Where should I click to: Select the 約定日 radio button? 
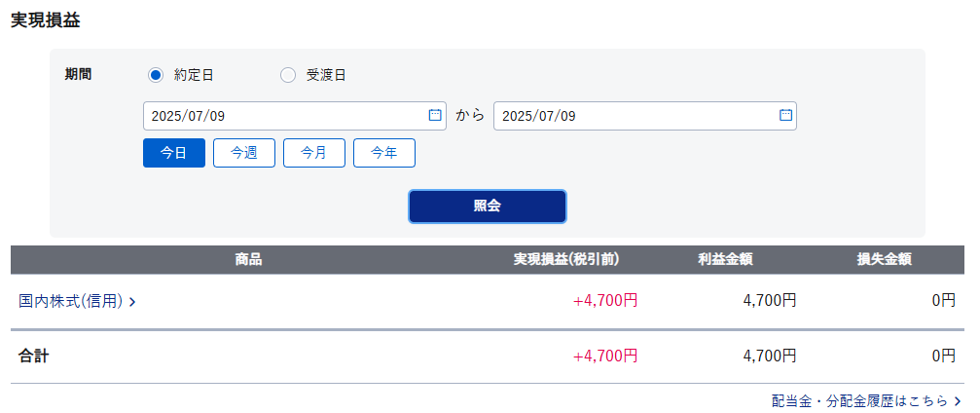155,76
